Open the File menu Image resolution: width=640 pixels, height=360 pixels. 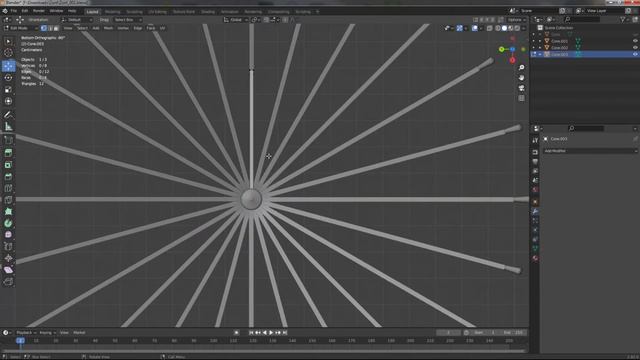coord(14,11)
